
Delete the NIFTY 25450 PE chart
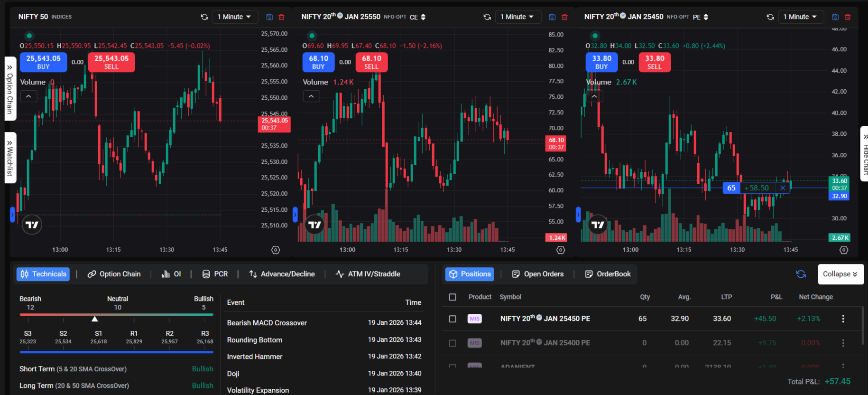[x=848, y=17]
